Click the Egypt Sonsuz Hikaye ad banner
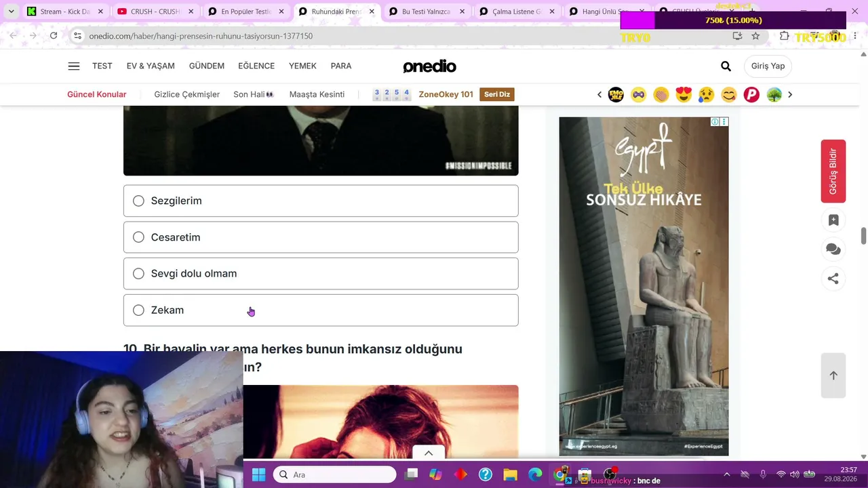The image size is (868, 488). [x=644, y=287]
